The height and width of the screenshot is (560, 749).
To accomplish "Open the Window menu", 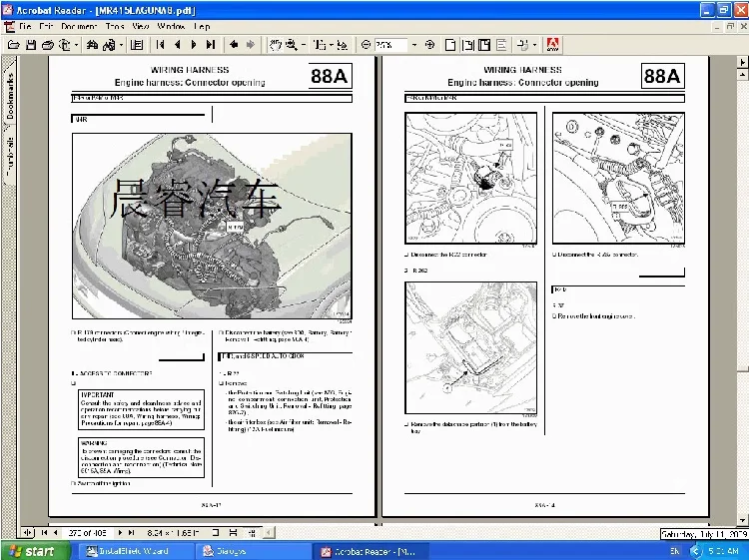I will [x=171, y=26].
